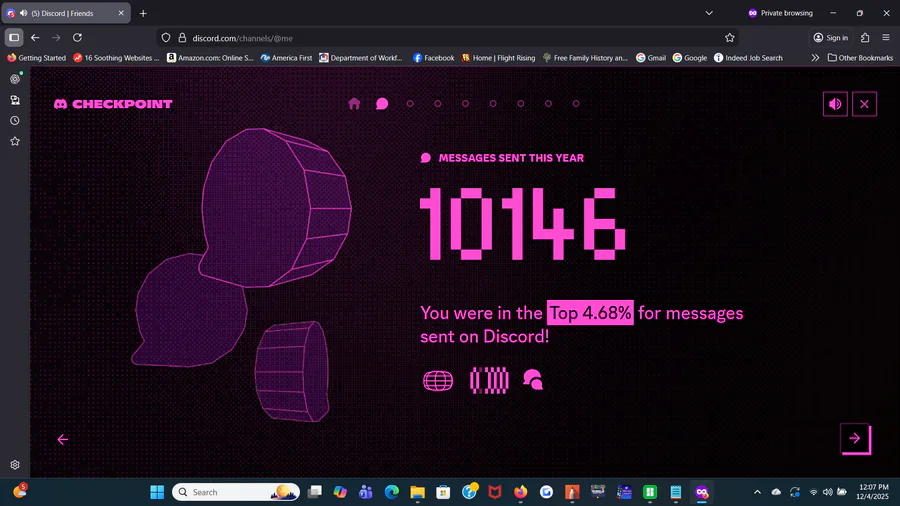This screenshot has width=900, height=506.
Task: Reload the Discord page
Action: click(77, 38)
